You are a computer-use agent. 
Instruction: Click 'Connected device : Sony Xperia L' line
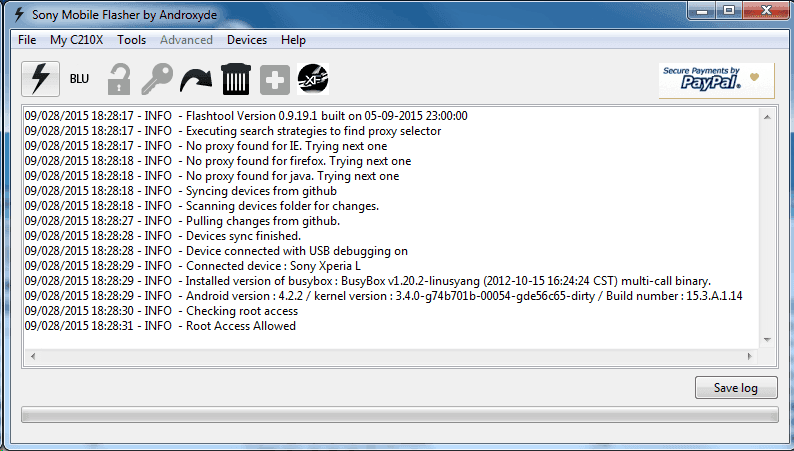[x=192, y=266]
